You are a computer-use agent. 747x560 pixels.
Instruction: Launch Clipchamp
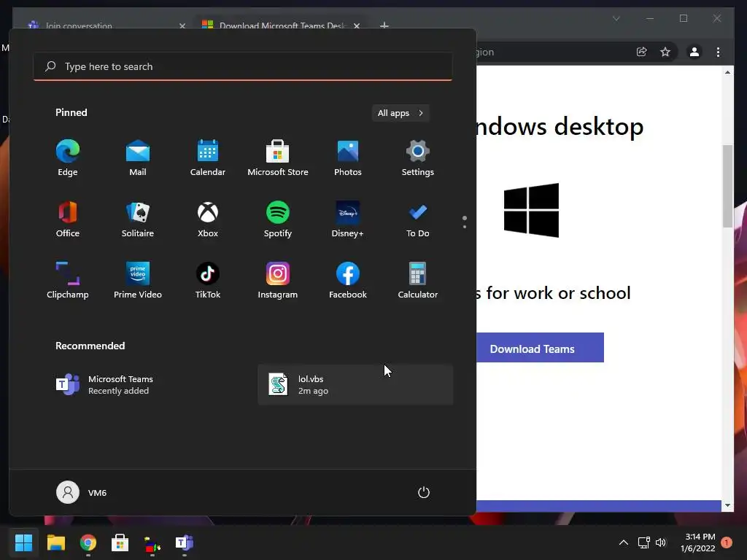68,281
